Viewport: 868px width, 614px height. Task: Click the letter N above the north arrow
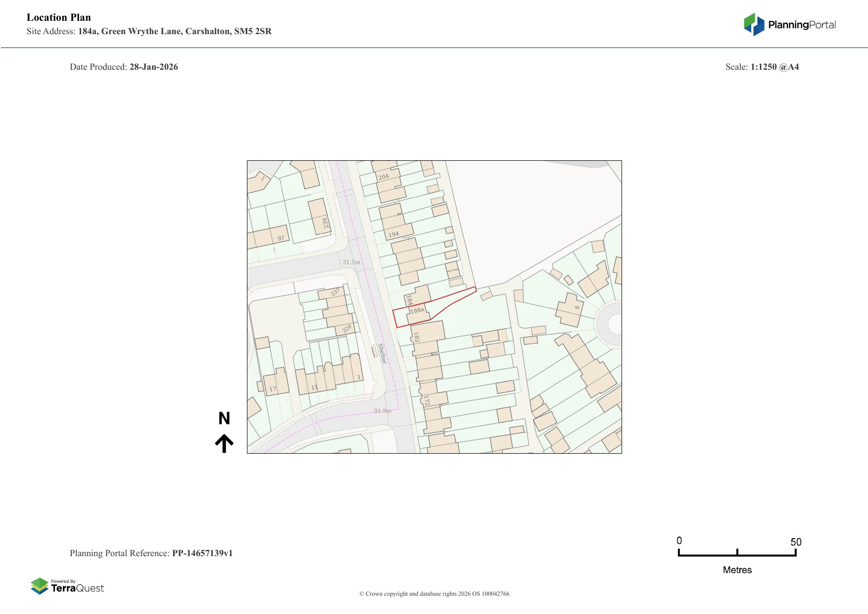click(x=224, y=419)
